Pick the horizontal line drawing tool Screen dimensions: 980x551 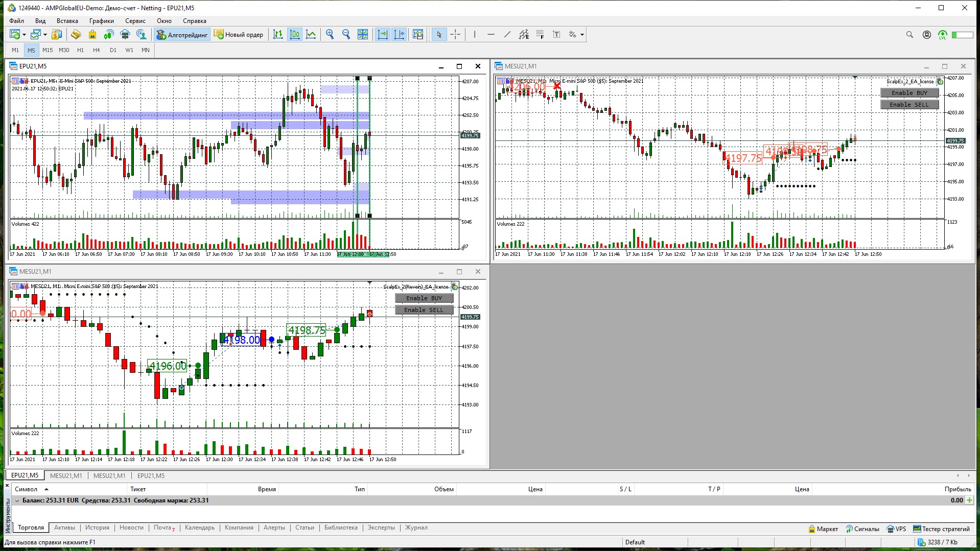(x=491, y=35)
